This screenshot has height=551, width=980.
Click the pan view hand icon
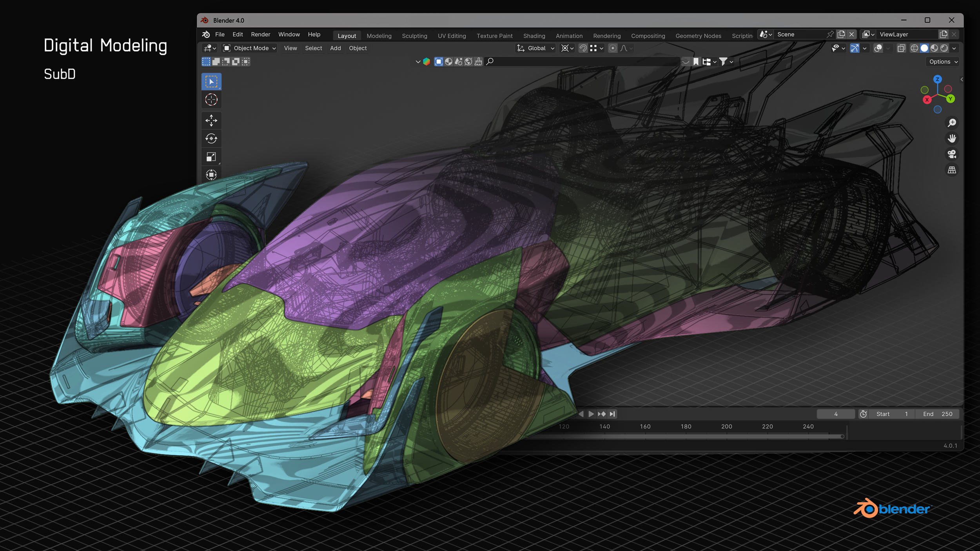point(952,139)
